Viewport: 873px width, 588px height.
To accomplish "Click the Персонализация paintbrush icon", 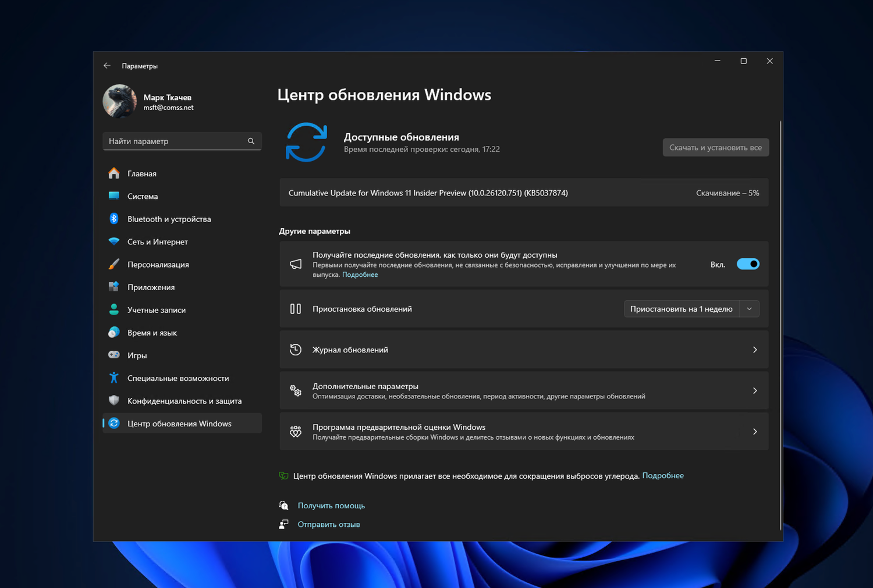I will click(x=114, y=264).
